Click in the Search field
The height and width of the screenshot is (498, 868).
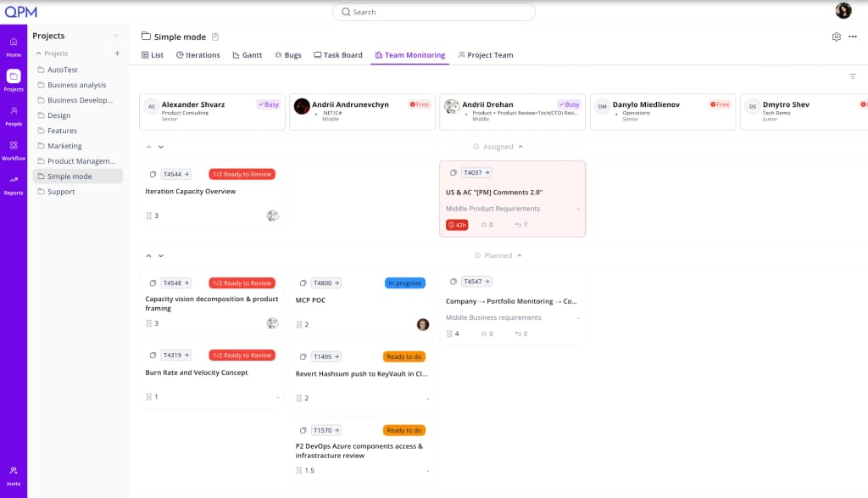click(x=433, y=12)
